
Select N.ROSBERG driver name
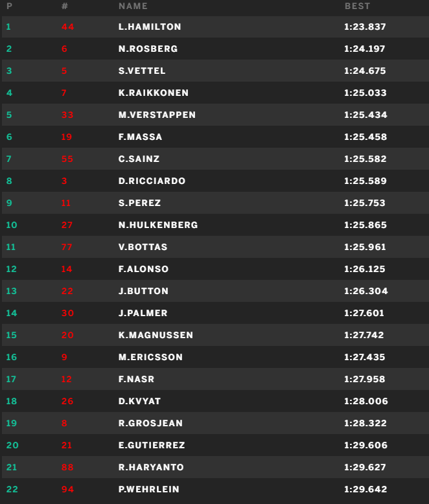point(148,49)
